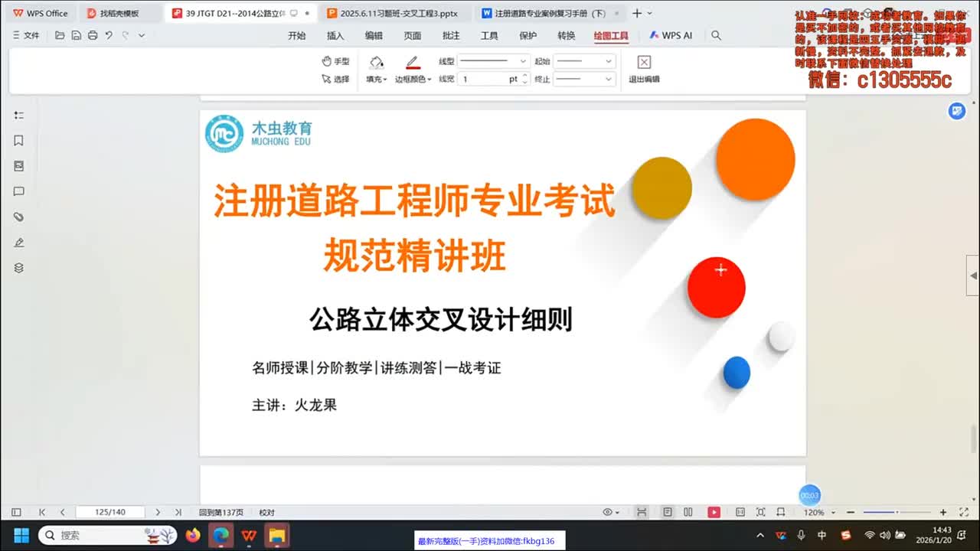This screenshot has height=551, width=980.
Task: Switch to the 保护 ribbon tab
Action: point(528,35)
